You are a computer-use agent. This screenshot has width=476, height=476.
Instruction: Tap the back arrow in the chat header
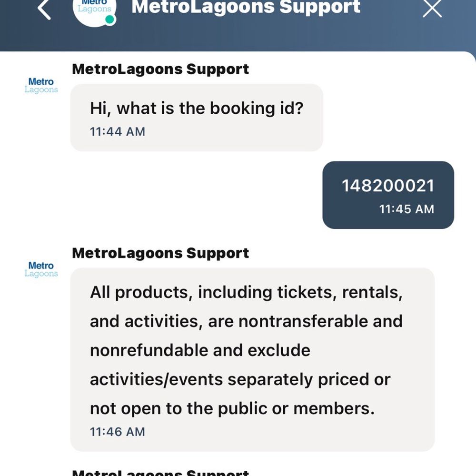44,9
